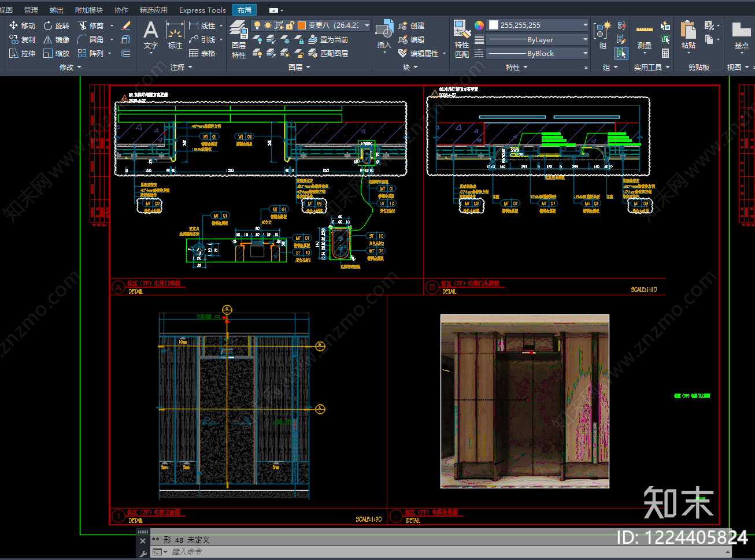Click the 创建 block button

click(x=412, y=25)
